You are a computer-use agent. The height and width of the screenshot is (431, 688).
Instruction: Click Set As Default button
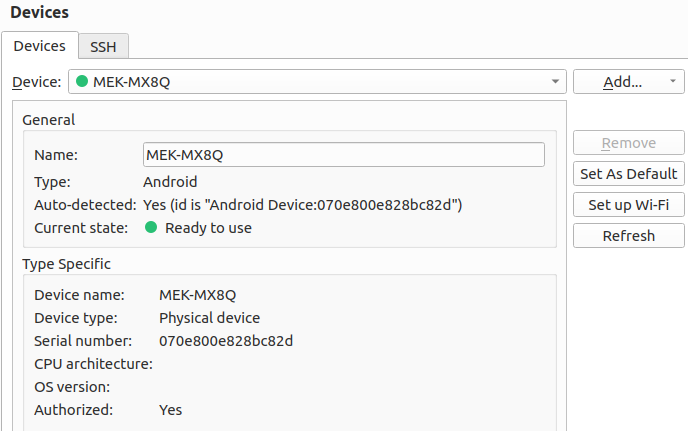(x=628, y=174)
